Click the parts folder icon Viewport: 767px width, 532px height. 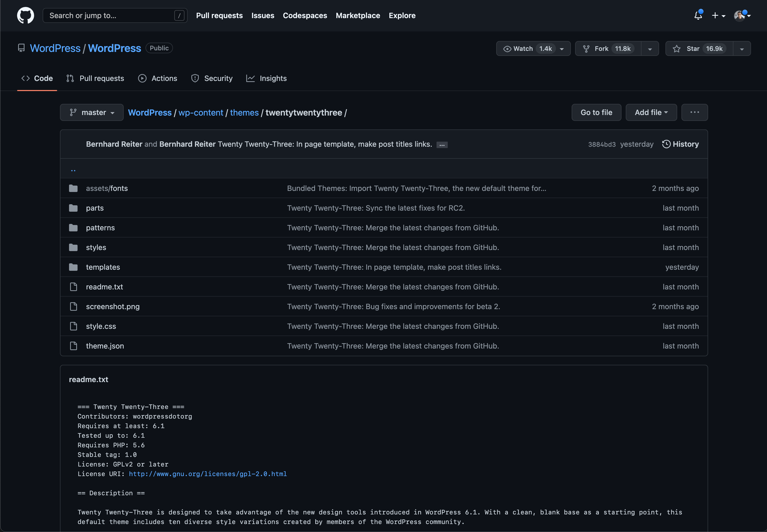point(73,208)
